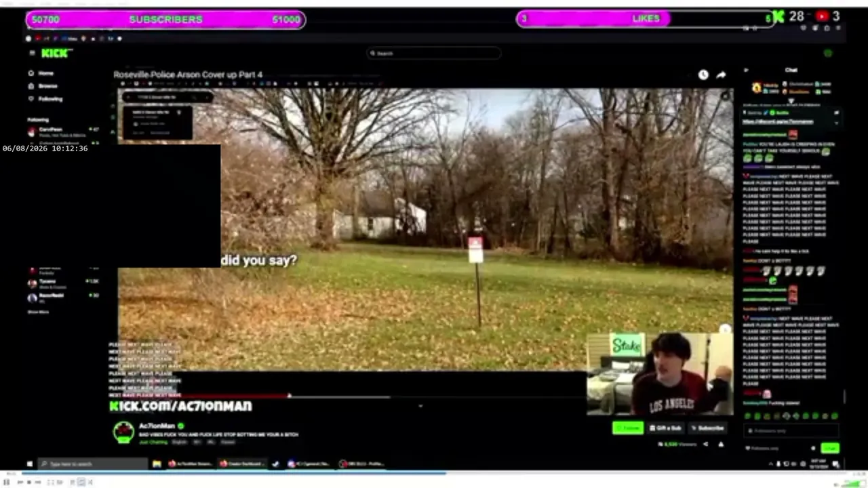Viewport: 868px width, 488px height.
Task: Open the Kick sidebar hamburger menu
Action: click(31, 53)
